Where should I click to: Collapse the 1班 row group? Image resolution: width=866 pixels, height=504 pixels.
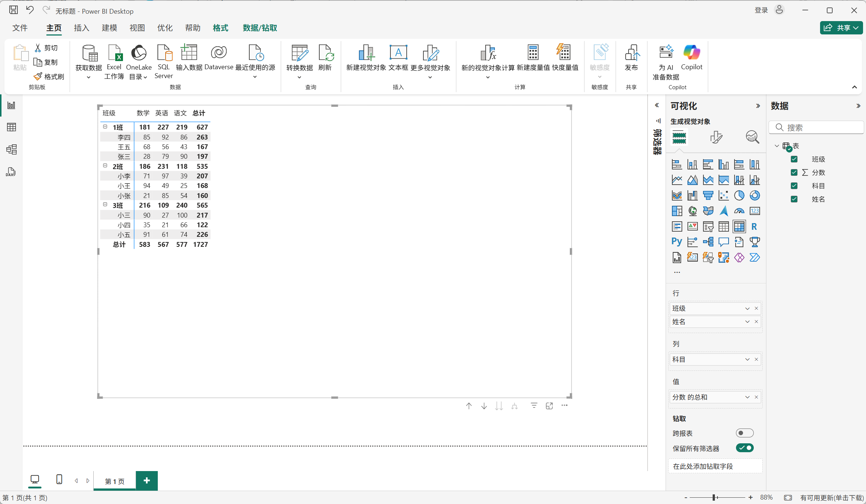coord(105,127)
